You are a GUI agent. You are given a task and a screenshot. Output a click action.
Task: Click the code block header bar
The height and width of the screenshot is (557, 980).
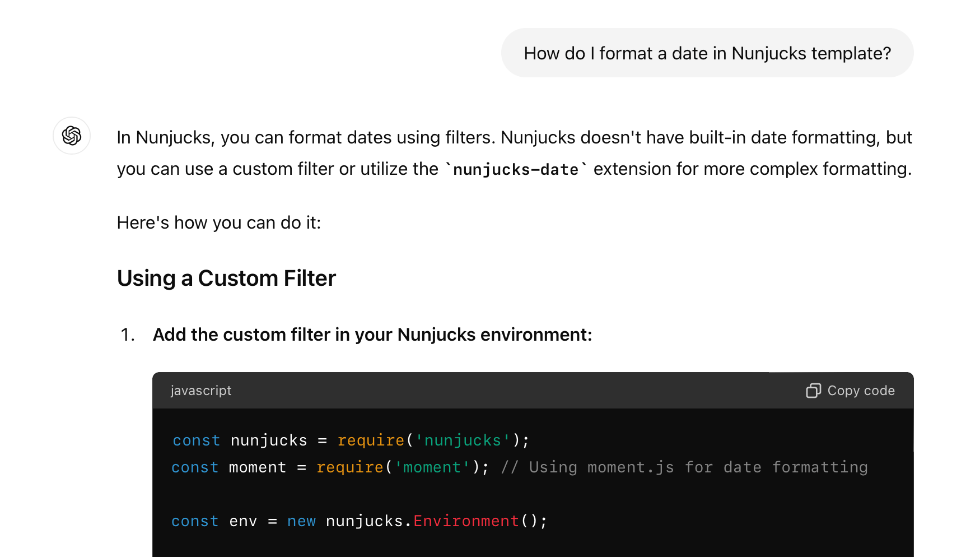[504, 391]
